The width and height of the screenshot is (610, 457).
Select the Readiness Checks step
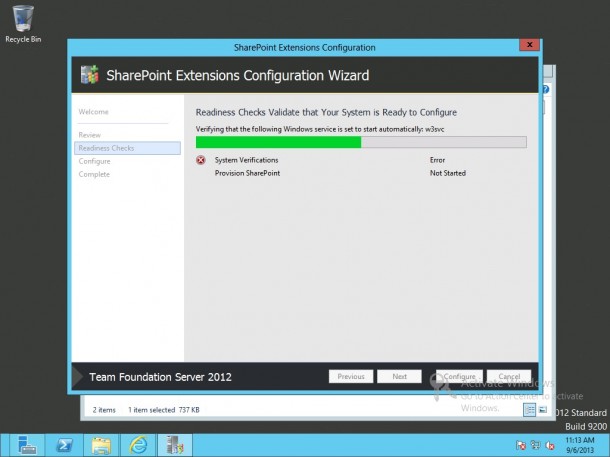(127, 148)
